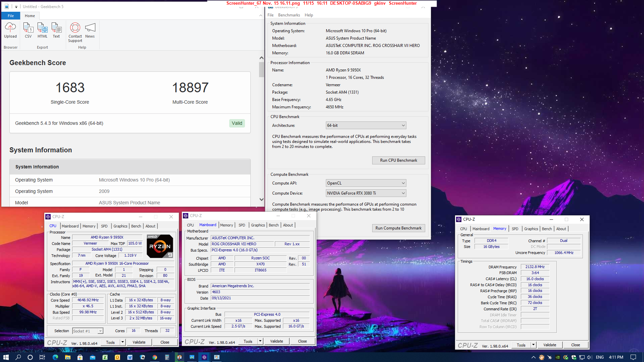
Task: Open NVIDIA tray icon
Action: pos(557,357)
